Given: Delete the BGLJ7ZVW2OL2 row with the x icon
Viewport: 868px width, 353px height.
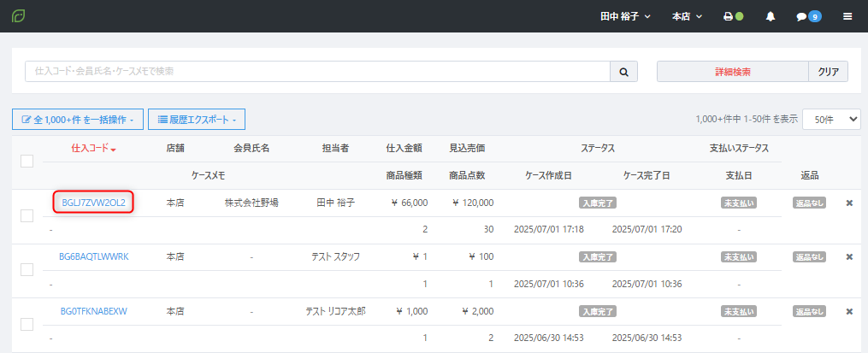Looking at the screenshot, I should [x=849, y=203].
